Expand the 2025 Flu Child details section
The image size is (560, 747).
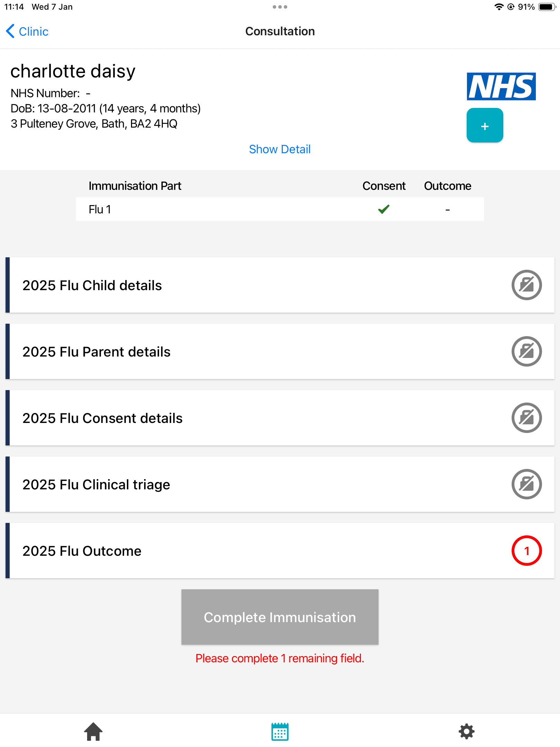click(92, 286)
